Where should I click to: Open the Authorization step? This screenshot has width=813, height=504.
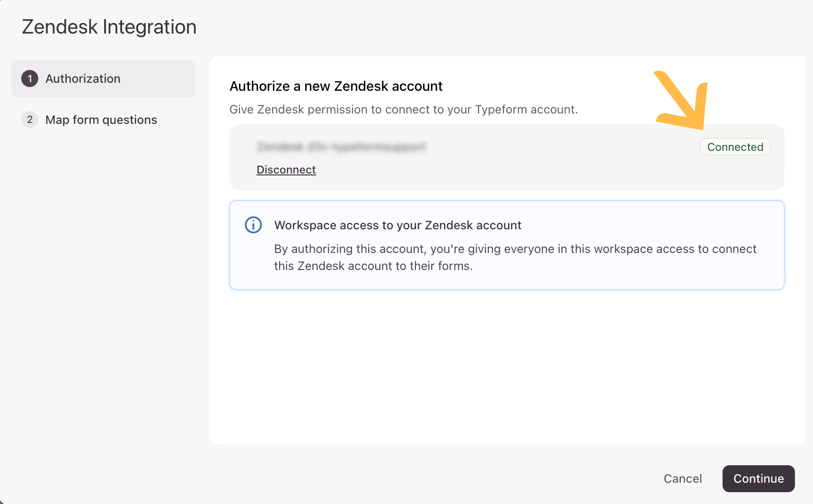[83, 78]
